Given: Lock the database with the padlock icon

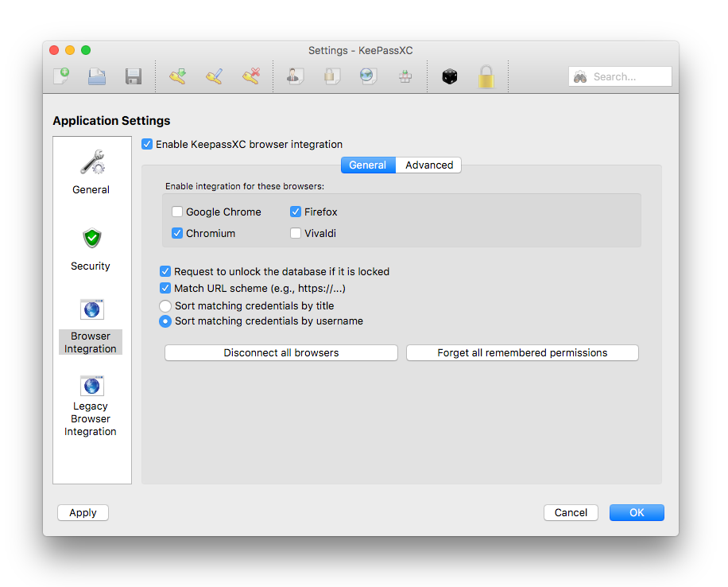Looking at the screenshot, I should pyautogui.click(x=486, y=76).
